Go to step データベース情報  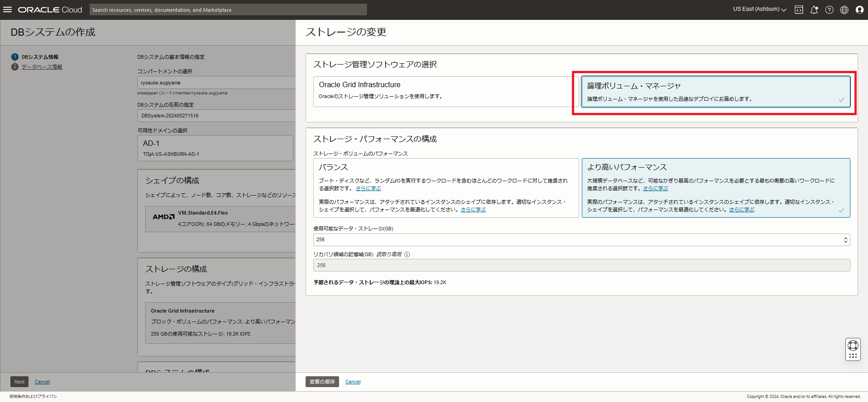tap(42, 67)
